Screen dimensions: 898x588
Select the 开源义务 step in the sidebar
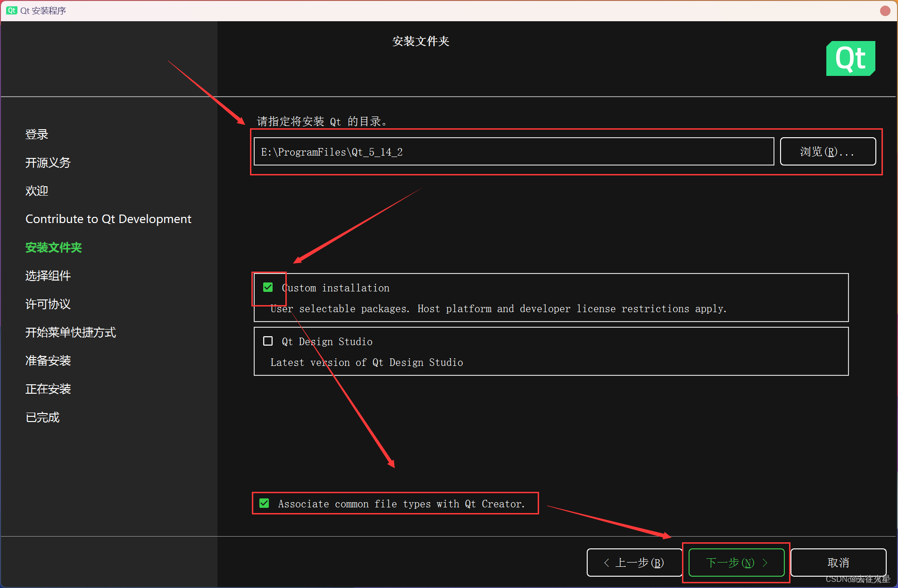pyautogui.click(x=48, y=163)
